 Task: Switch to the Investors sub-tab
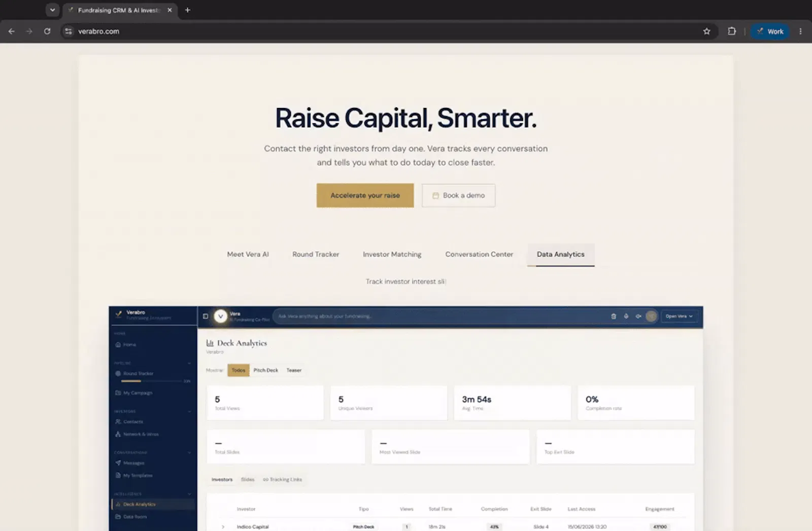pyautogui.click(x=222, y=479)
